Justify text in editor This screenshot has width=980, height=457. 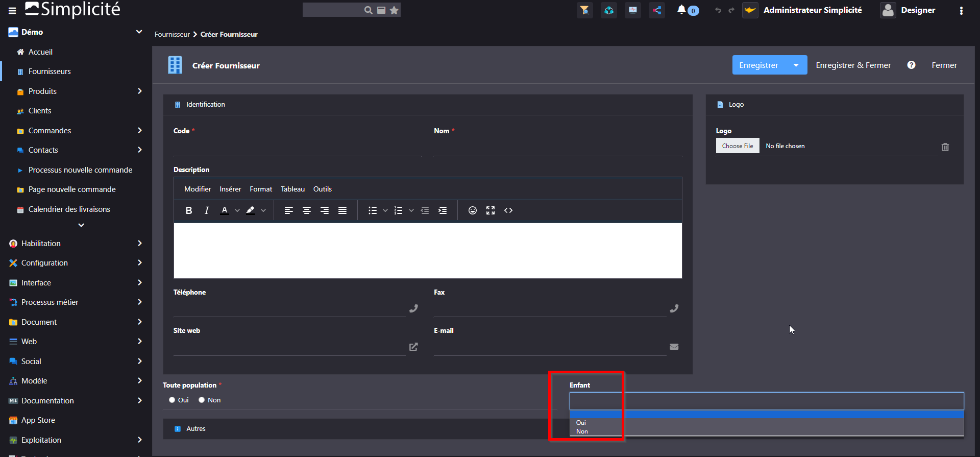pyautogui.click(x=342, y=210)
